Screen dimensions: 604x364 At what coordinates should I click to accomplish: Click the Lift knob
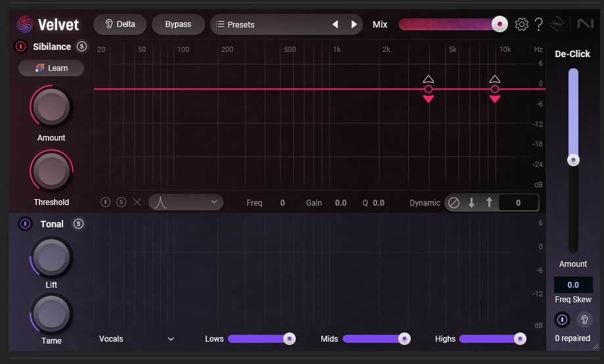point(51,258)
